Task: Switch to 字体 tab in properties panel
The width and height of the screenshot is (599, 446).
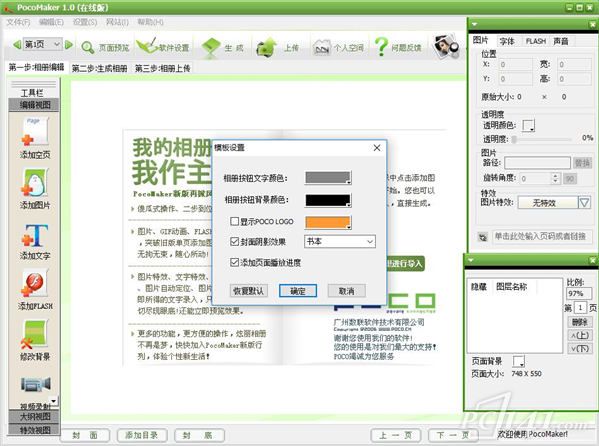Action: (507, 41)
